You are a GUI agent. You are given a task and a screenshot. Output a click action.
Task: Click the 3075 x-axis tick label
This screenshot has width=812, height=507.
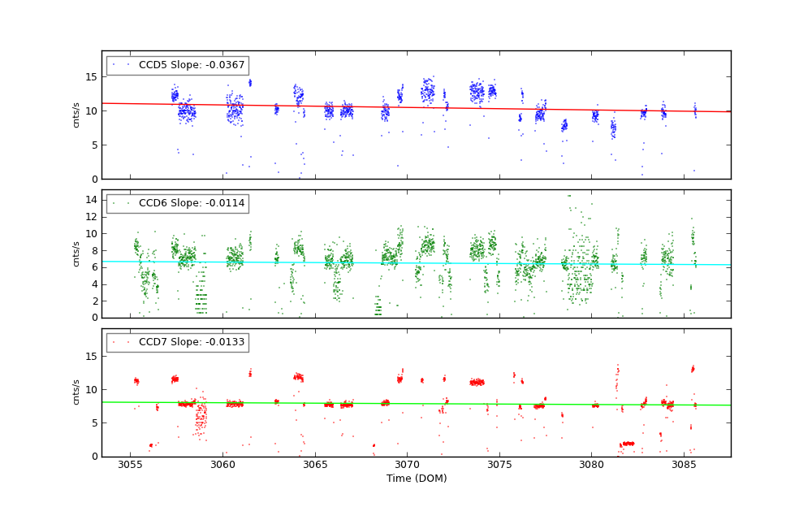click(x=499, y=465)
